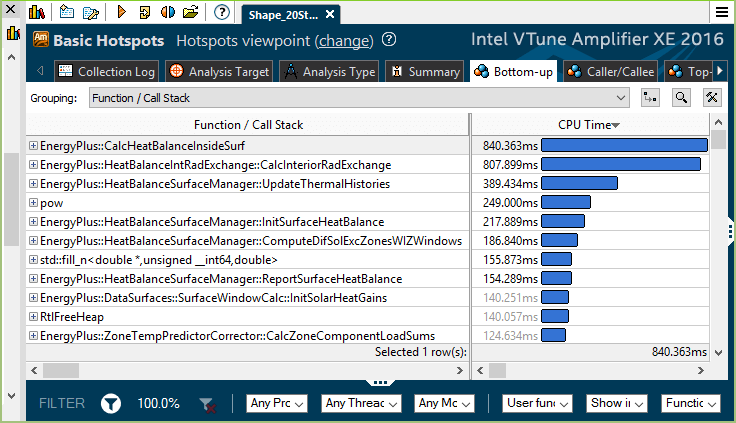Screen dimensions: 736x423
Task: Click the left sidebar down chevron
Action: click(12, 396)
